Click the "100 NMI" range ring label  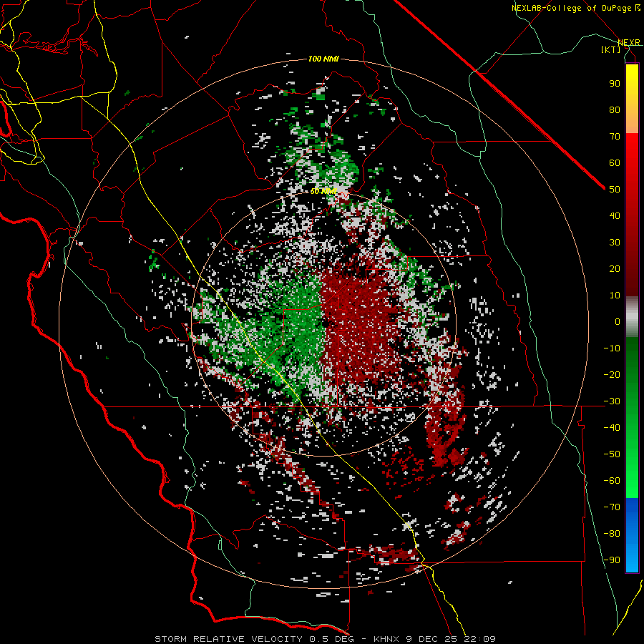click(x=323, y=59)
